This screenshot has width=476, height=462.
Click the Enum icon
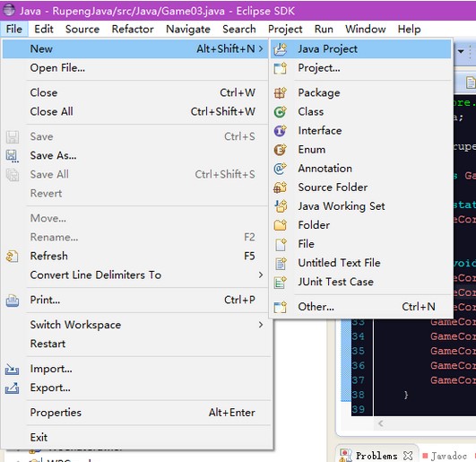(x=281, y=150)
